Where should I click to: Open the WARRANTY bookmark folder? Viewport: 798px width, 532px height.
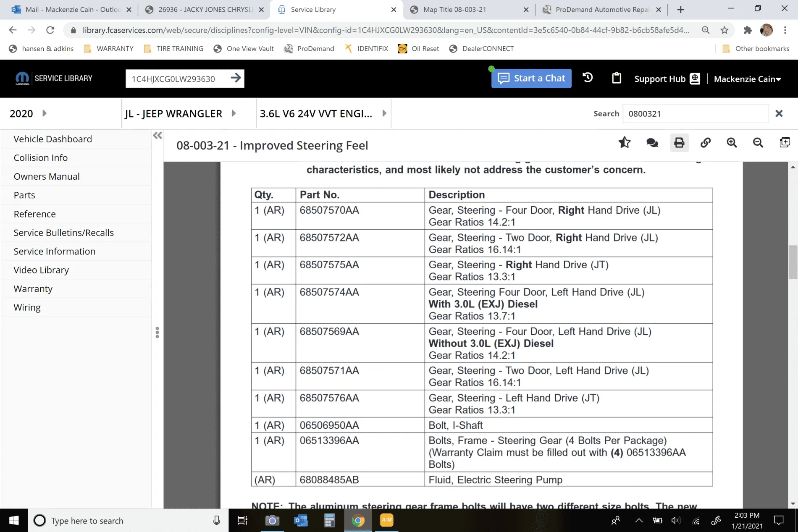[108, 49]
